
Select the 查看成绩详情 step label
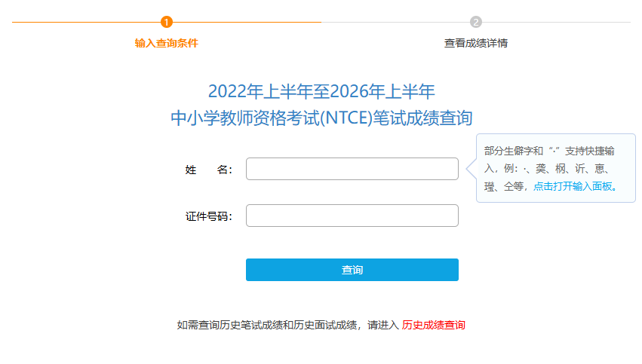point(476,43)
